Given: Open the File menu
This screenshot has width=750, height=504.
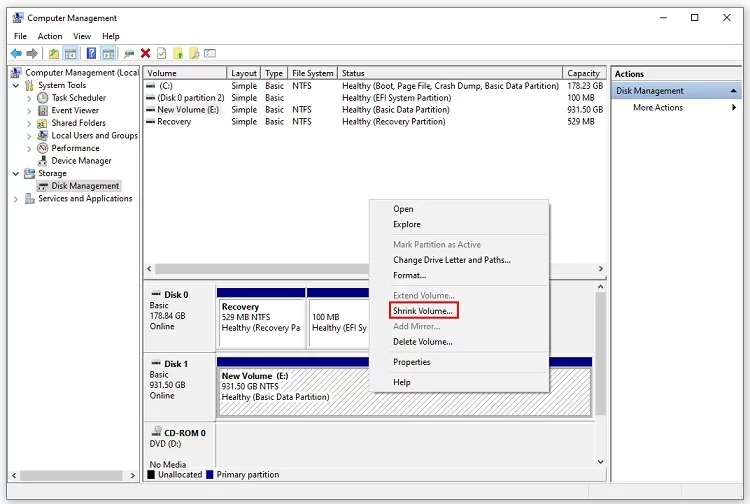Looking at the screenshot, I should (x=20, y=36).
